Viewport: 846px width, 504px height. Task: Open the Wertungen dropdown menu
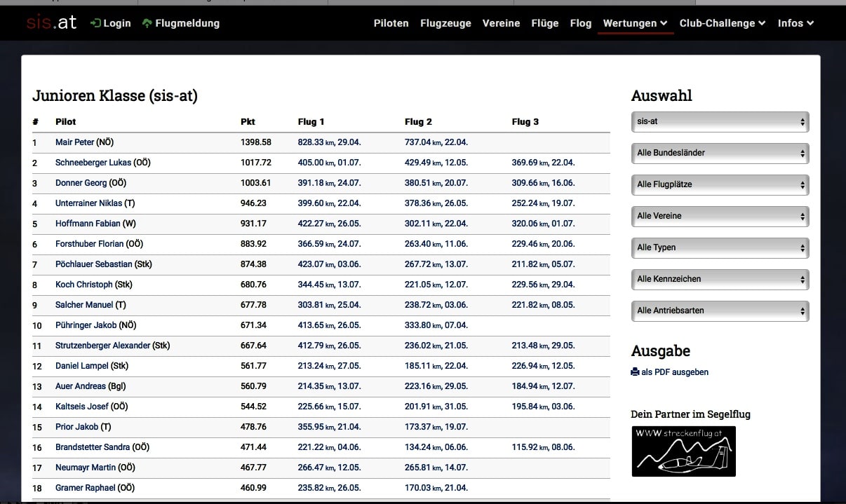(x=635, y=23)
